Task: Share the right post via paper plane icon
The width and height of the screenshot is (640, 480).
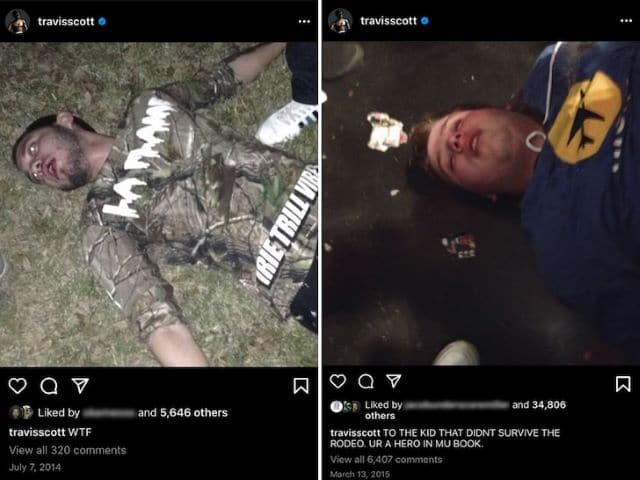Action: click(393, 381)
